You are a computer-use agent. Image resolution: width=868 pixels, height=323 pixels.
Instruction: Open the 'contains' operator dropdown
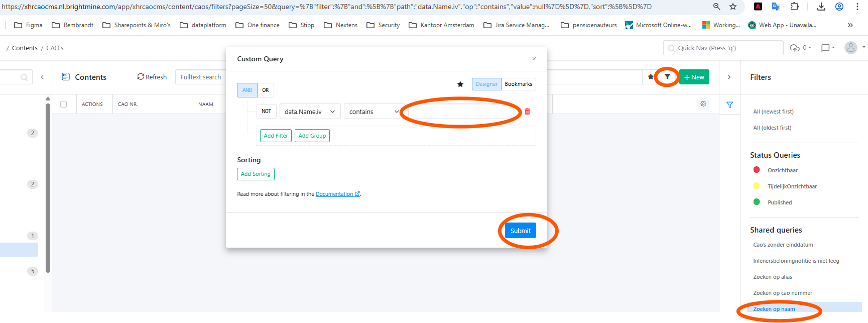pyautogui.click(x=374, y=112)
